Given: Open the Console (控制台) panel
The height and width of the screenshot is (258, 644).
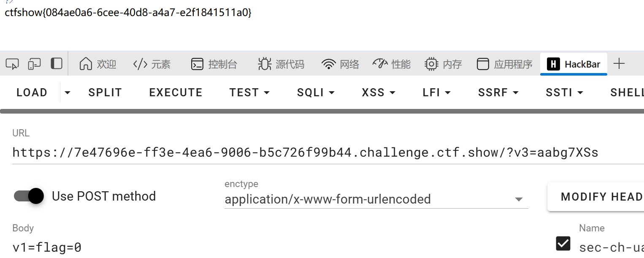Looking at the screenshot, I should [214, 64].
